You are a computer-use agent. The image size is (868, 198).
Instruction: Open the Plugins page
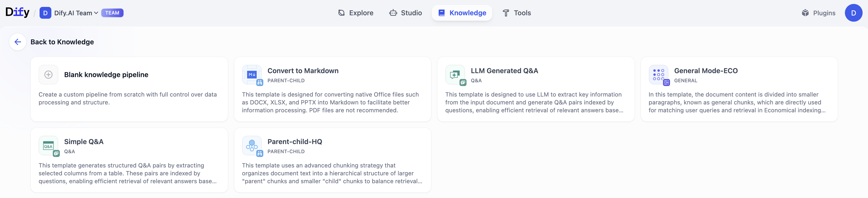tap(818, 13)
